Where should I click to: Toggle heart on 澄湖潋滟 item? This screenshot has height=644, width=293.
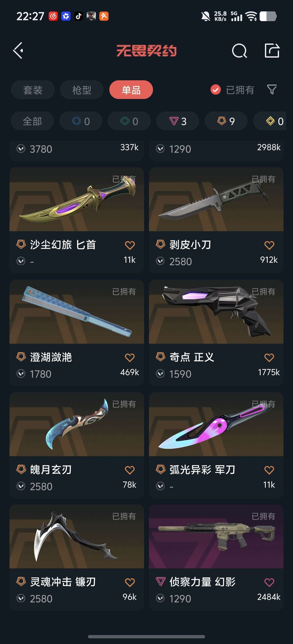click(130, 358)
